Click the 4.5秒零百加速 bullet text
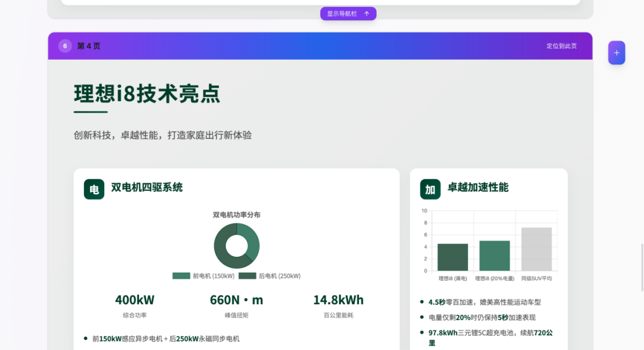 (x=485, y=302)
